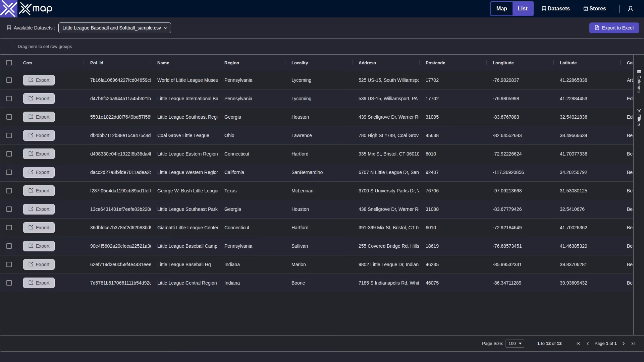
Task: Click the row groups list icon
Action: [x=9, y=47]
